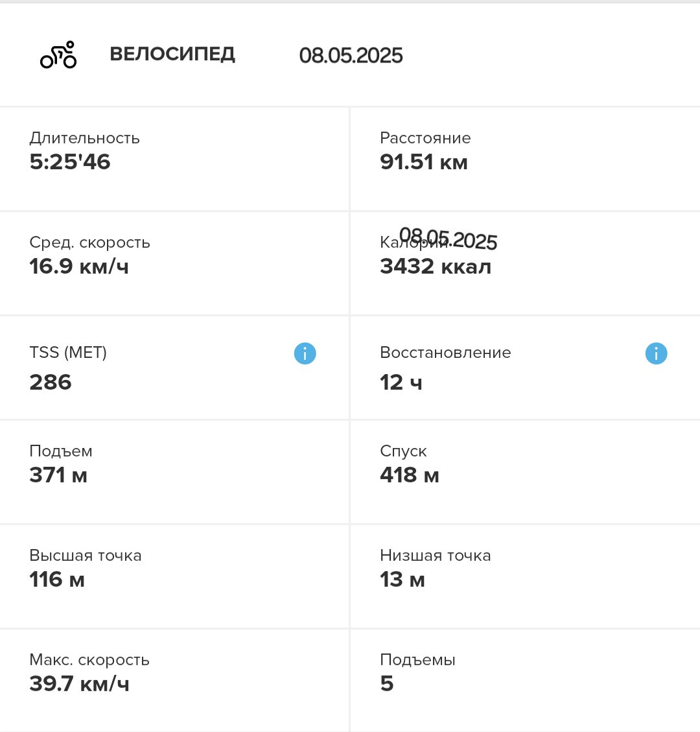Click the 08.05.2025 date in header

coord(351,56)
